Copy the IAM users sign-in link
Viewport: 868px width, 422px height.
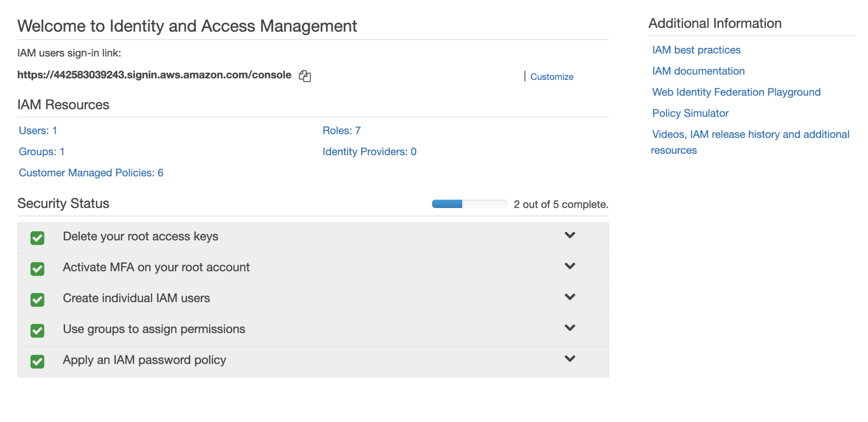click(305, 76)
